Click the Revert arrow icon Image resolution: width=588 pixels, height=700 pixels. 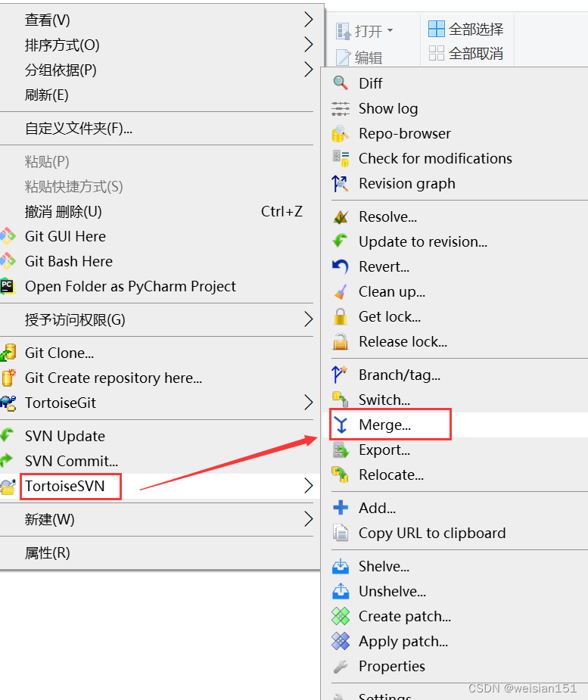pos(341,266)
